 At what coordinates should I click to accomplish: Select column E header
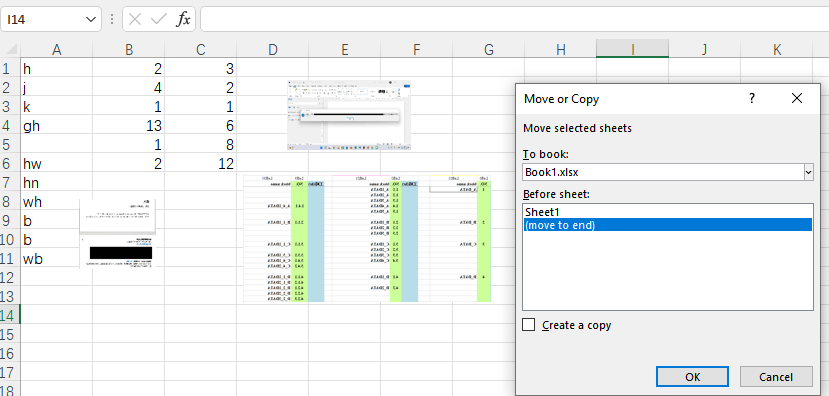click(x=344, y=50)
